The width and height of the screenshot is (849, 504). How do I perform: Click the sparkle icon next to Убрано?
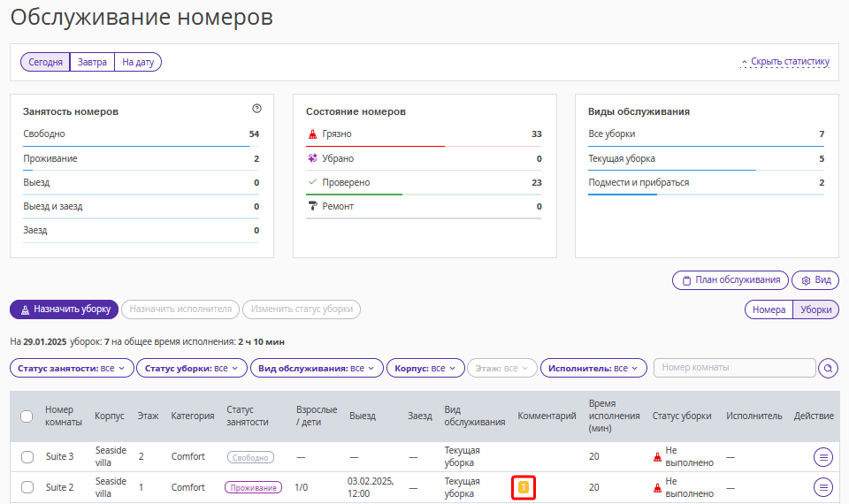(312, 158)
